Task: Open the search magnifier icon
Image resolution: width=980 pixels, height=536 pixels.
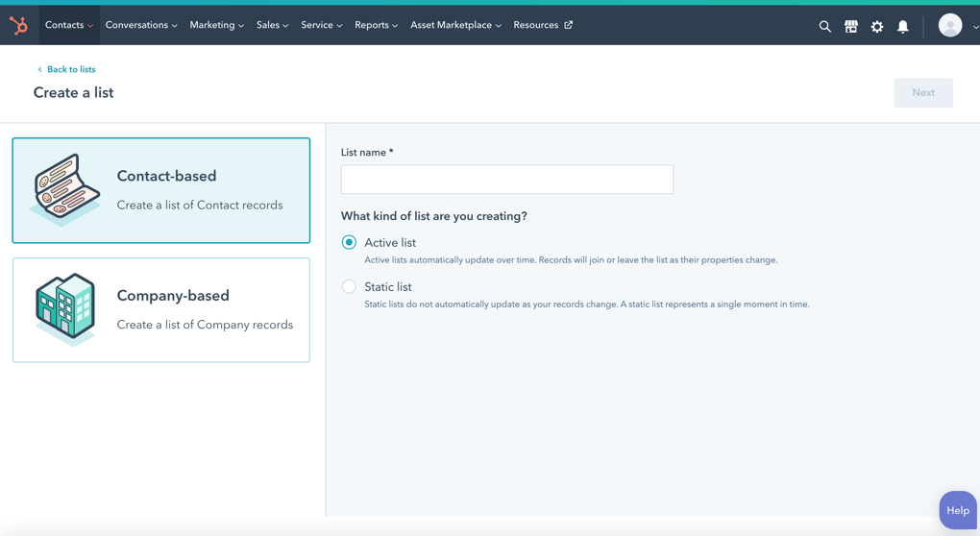Action: click(824, 27)
